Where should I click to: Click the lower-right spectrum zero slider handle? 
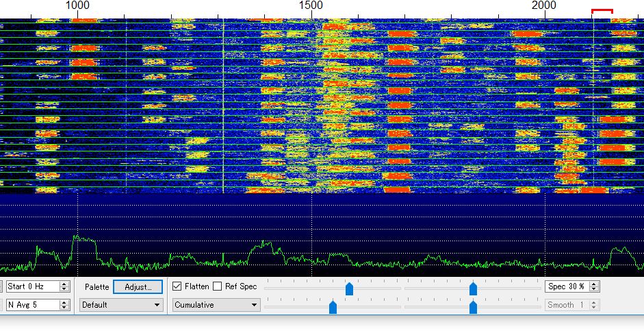473,307
